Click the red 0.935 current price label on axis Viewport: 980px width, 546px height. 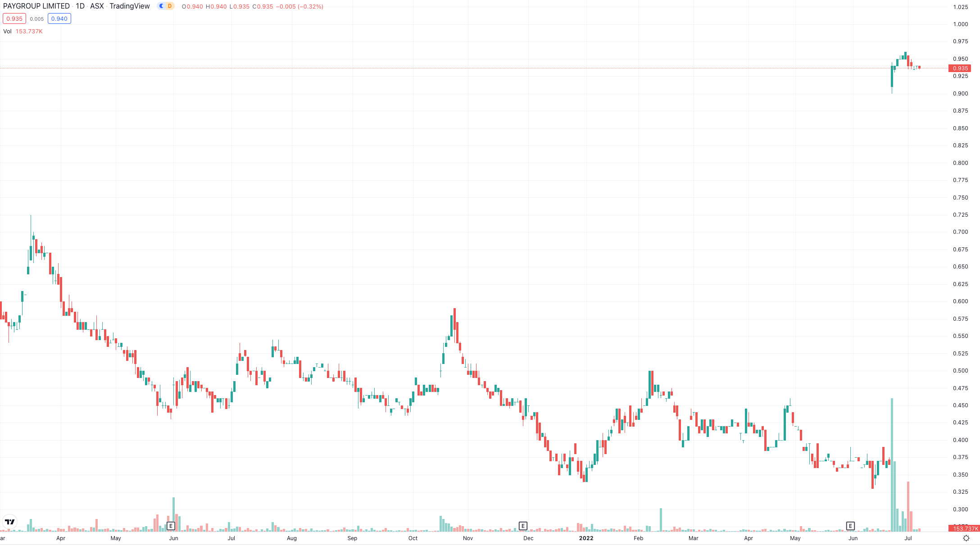click(x=960, y=68)
